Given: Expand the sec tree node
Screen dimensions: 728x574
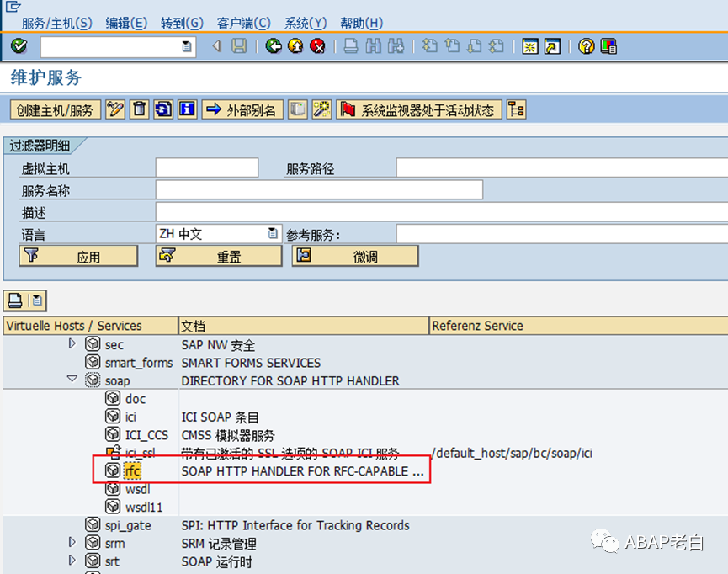Looking at the screenshot, I should 72,343.
